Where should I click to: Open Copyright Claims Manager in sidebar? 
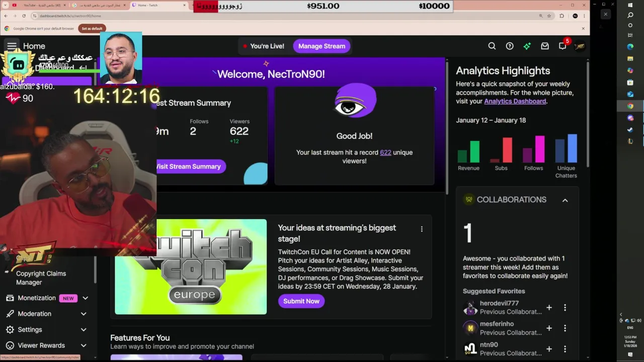click(41, 278)
